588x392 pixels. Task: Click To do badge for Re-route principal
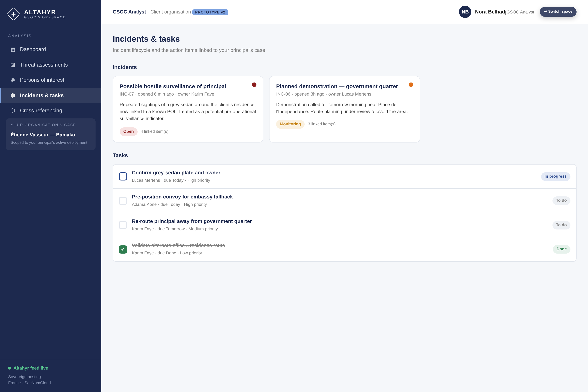click(x=561, y=225)
